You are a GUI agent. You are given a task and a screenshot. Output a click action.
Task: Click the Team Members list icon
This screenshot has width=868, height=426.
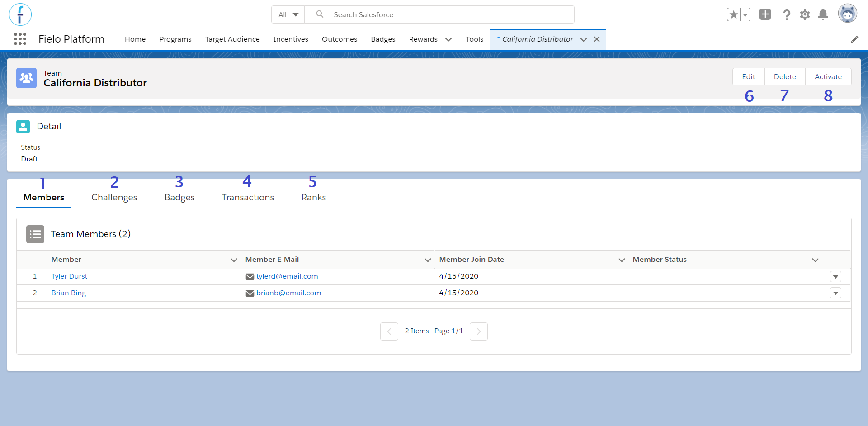(x=35, y=234)
